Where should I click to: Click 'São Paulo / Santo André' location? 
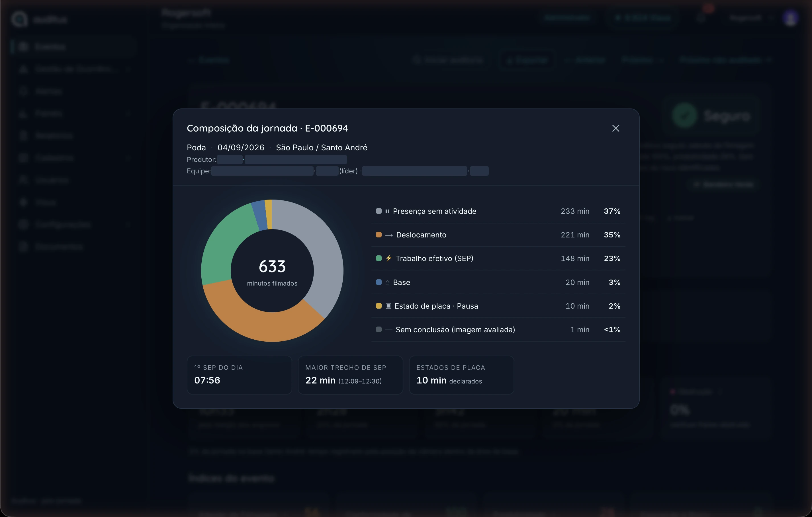point(321,148)
